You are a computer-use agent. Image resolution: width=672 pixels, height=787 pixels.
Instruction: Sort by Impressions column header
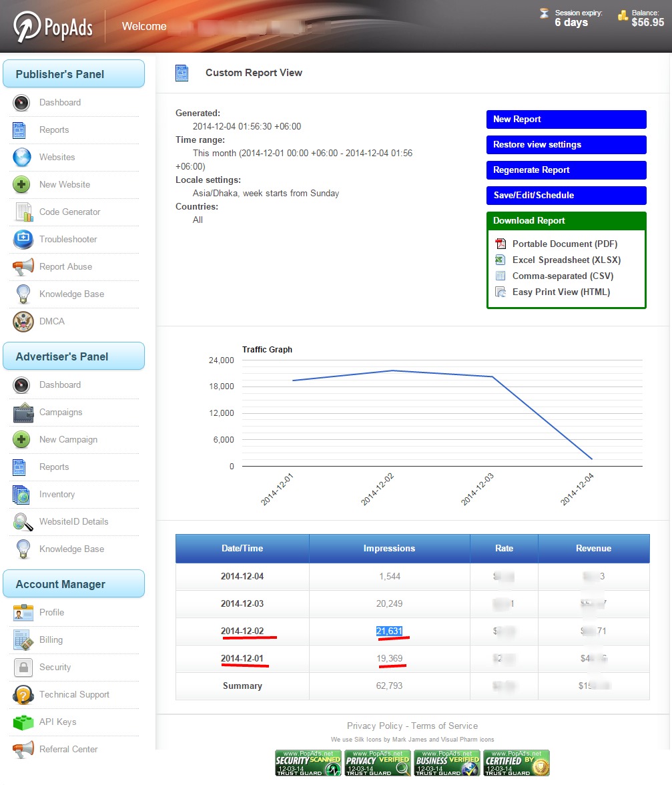click(390, 549)
